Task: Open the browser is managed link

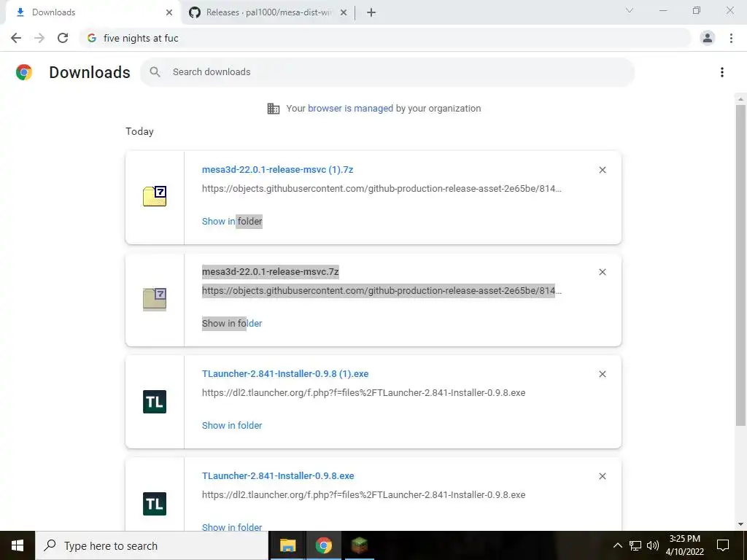Action: point(350,108)
